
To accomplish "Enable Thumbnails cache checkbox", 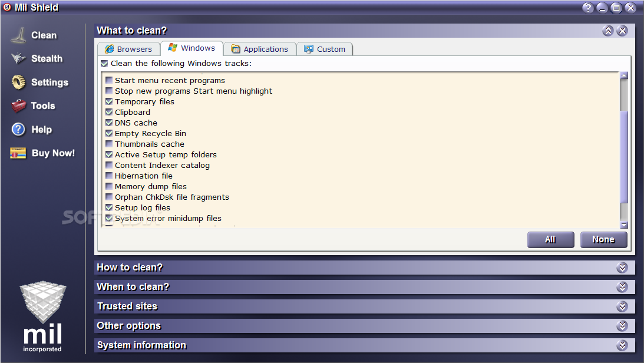I will (x=109, y=144).
